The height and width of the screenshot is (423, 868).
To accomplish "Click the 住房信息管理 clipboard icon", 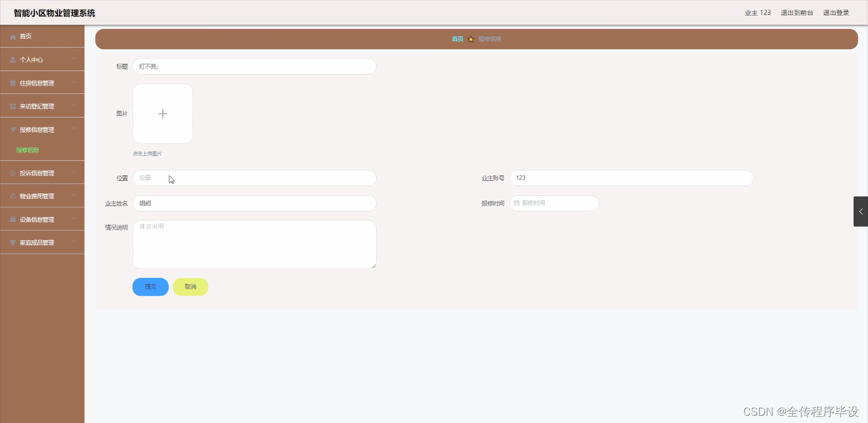I will click(12, 83).
